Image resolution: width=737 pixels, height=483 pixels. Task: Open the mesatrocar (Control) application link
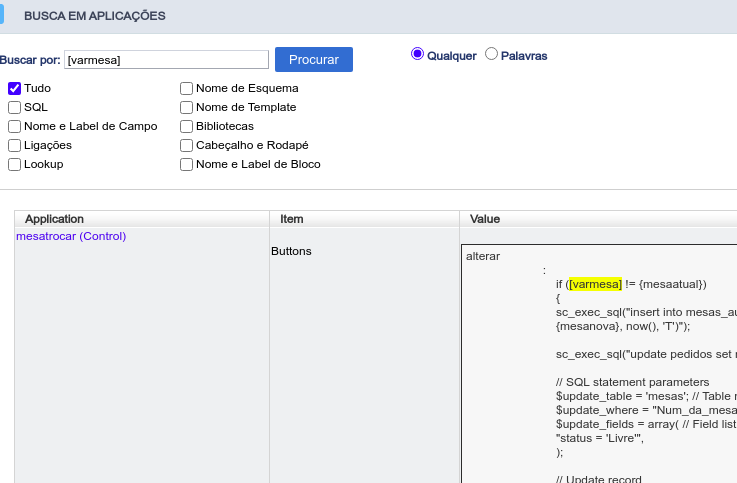click(71, 236)
